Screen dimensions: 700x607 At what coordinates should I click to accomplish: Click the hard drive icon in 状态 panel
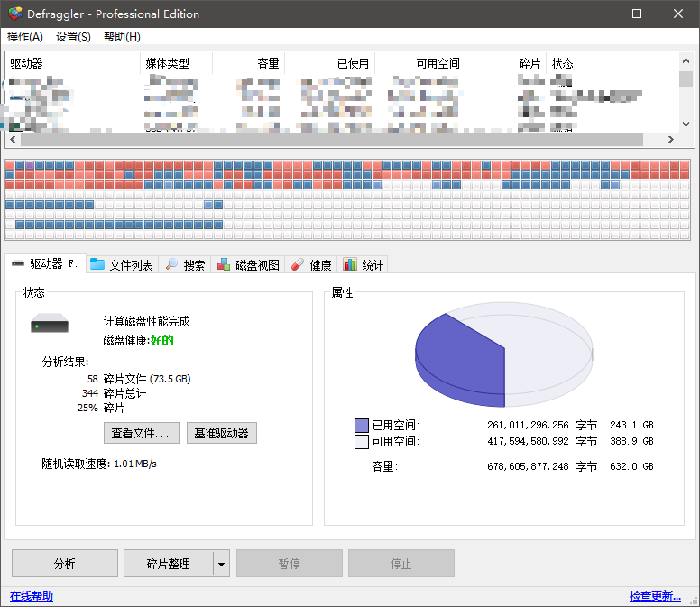50,323
